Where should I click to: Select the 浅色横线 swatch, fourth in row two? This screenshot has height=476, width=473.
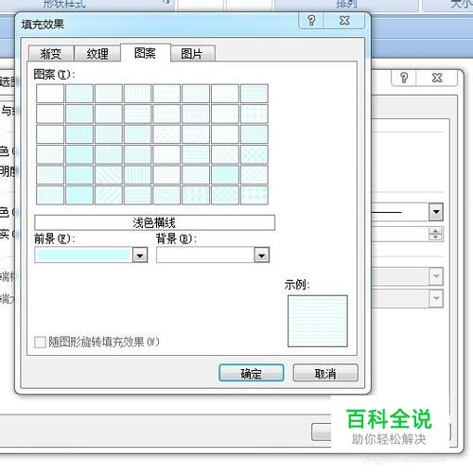tap(137, 114)
